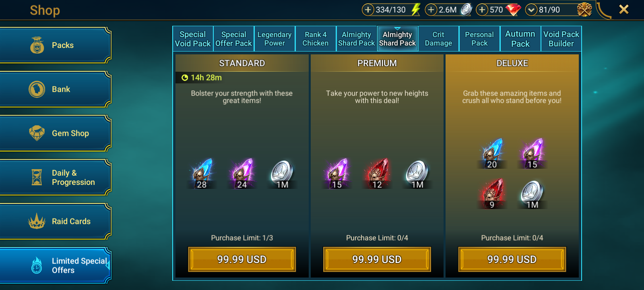Add gems via plus next to 570

click(x=482, y=10)
